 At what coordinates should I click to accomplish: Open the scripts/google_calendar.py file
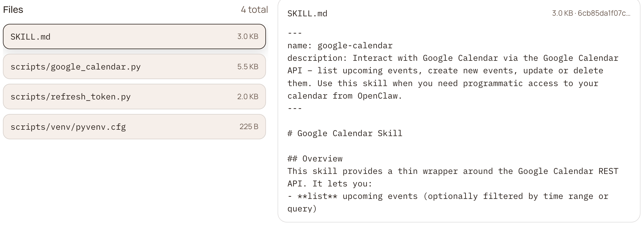[x=134, y=67]
